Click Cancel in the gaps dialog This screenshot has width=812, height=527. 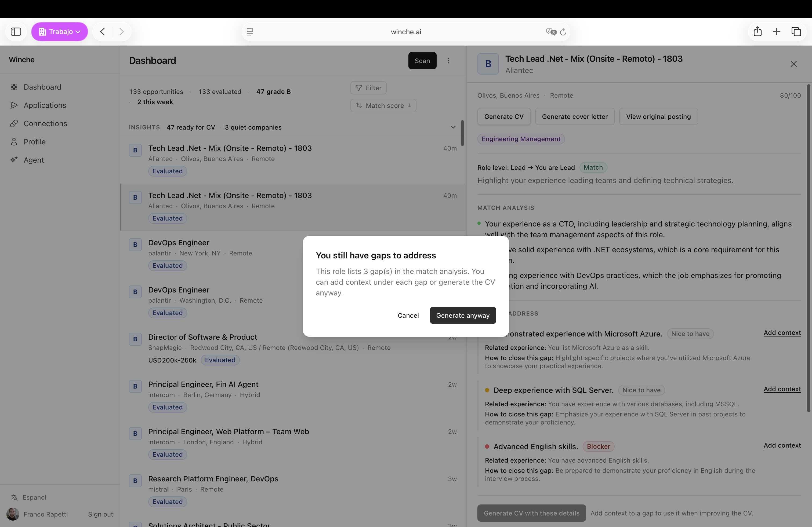coord(408,315)
